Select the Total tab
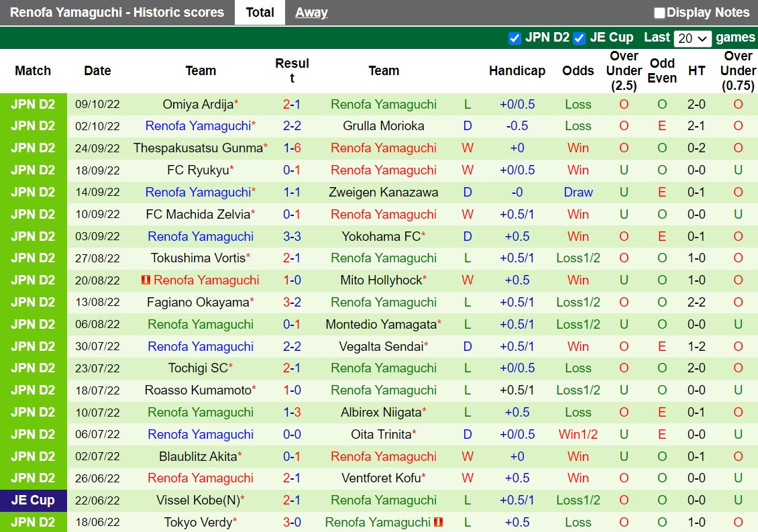 click(260, 12)
